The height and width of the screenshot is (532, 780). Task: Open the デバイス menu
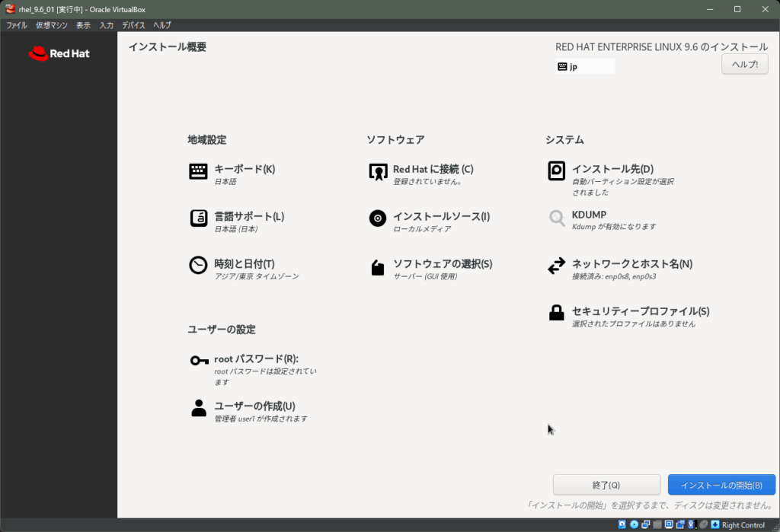pyautogui.click(x=133, y=25)
